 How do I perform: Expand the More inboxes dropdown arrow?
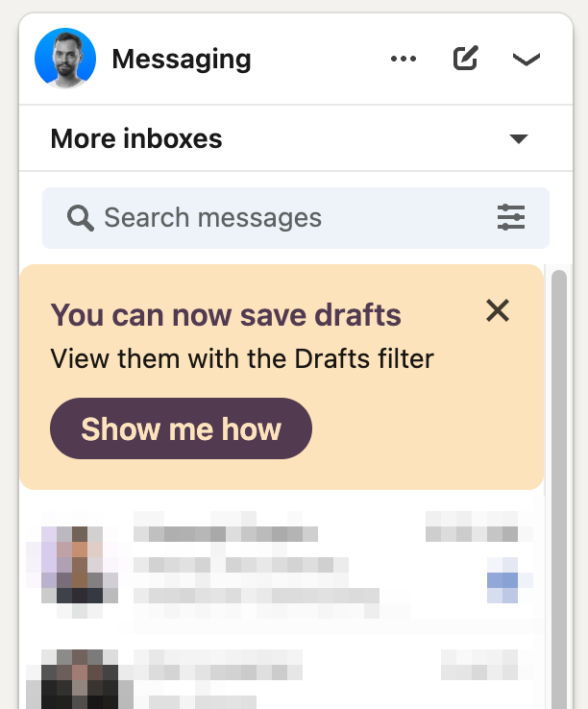click(x=519, y=139)
